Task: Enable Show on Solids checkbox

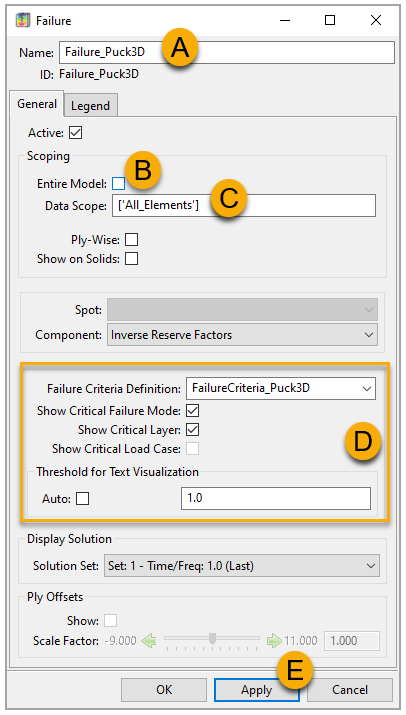Action: click(131, 259)
